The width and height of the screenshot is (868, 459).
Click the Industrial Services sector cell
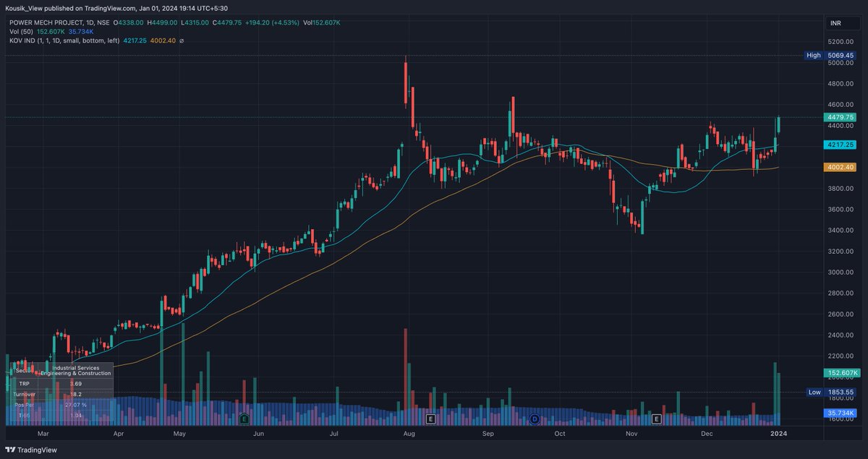tap(76, 371)
